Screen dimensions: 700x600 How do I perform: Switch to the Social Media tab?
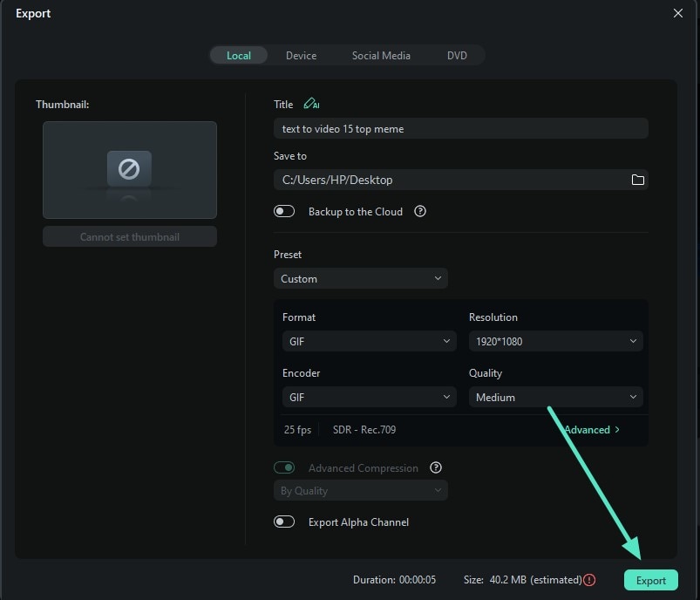(x=381, y=56)
